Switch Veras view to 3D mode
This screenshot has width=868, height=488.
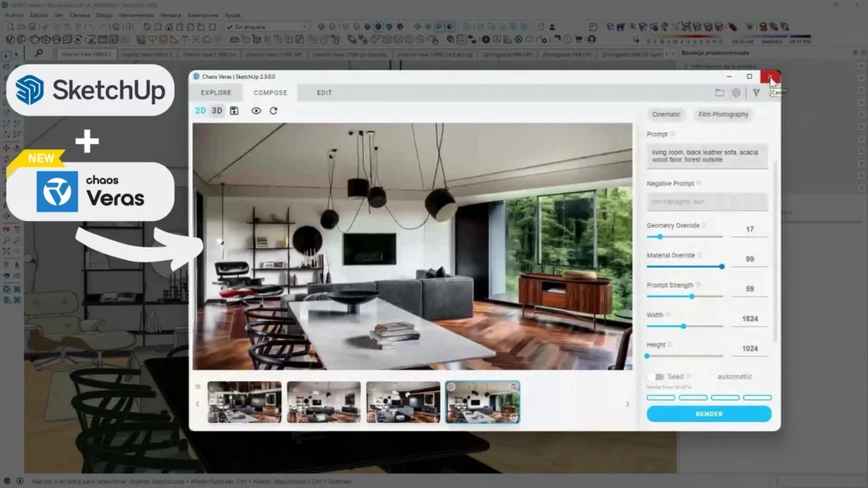[x=217, y=111]
